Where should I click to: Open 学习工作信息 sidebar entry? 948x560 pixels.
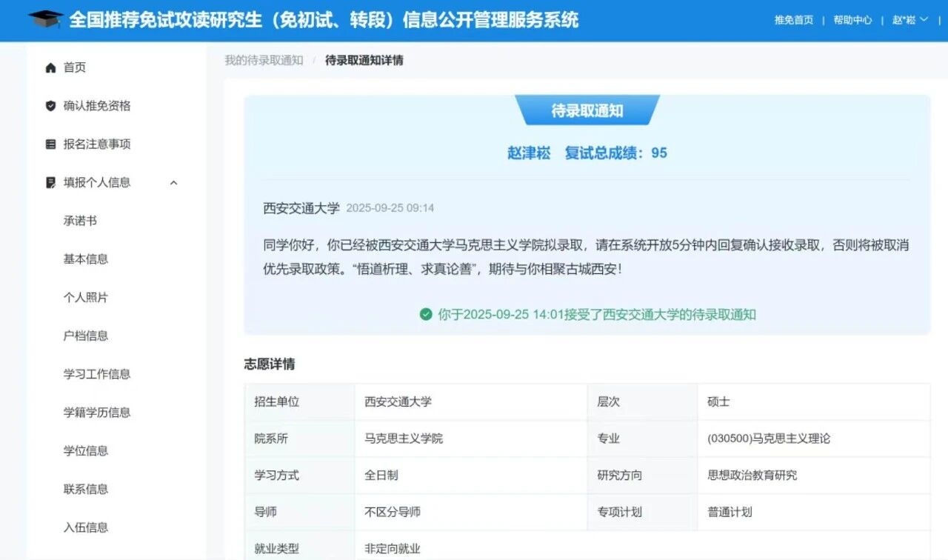(x=97, y=374)
